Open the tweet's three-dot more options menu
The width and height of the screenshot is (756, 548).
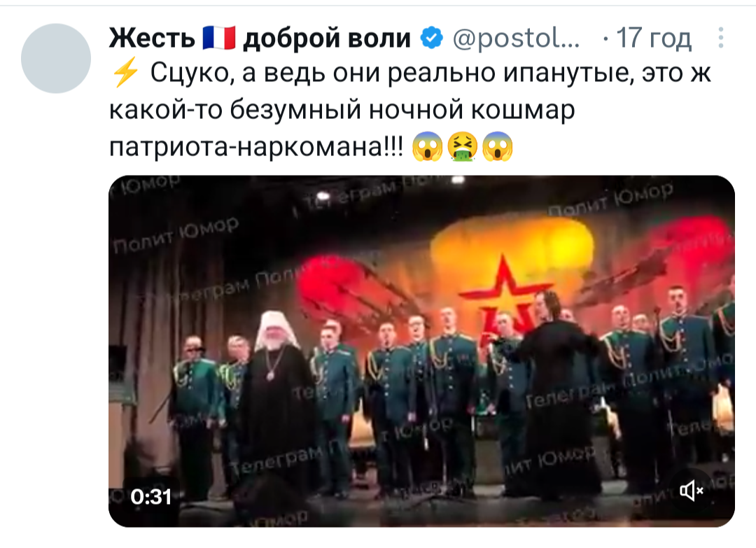721,38
